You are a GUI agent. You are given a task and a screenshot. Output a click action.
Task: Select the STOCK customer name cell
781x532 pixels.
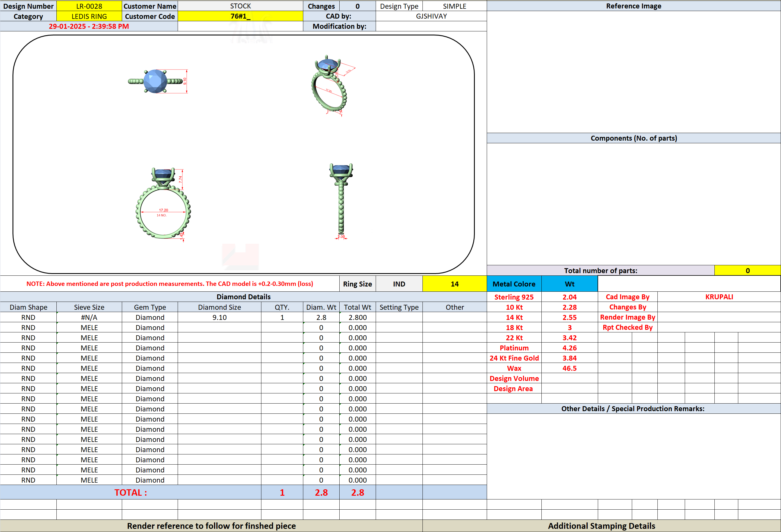tap(240, 6)
